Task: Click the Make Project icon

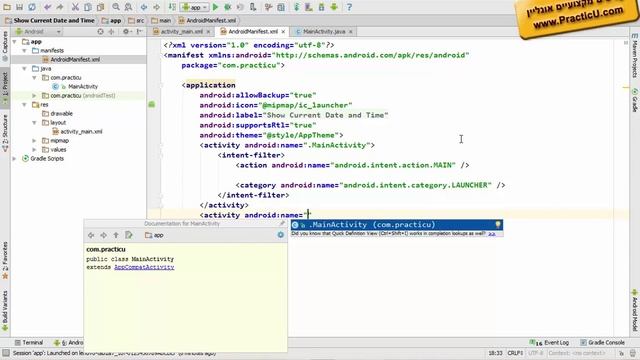Action: pyautogui.click(x=172, y=7)
